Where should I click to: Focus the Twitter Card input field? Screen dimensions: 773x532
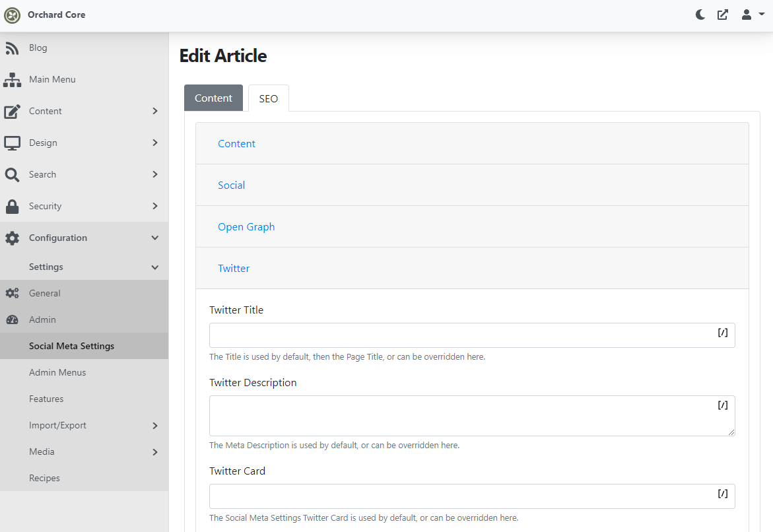(x=472, y=496)
